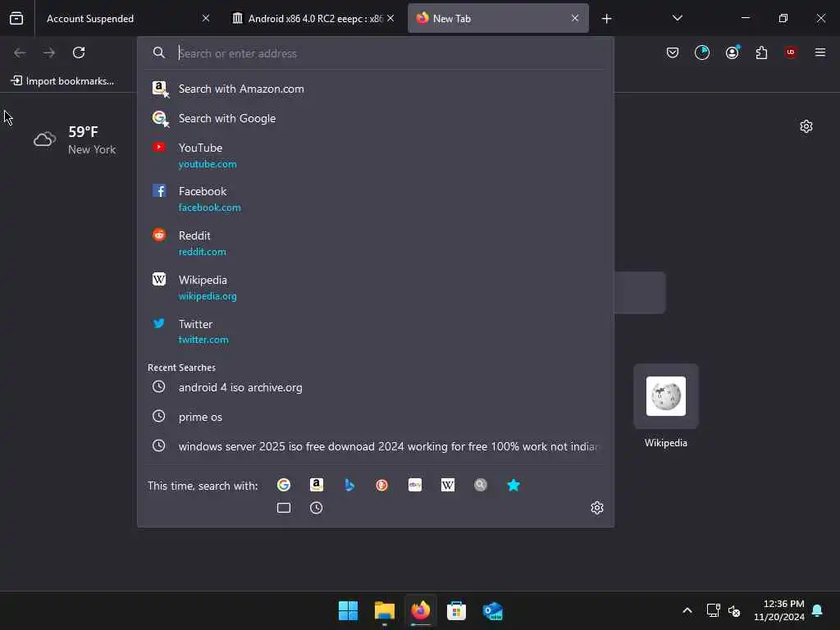The image size is (840, 630).
Task: Open the application hamburger menu
Action: click(820, 52)
